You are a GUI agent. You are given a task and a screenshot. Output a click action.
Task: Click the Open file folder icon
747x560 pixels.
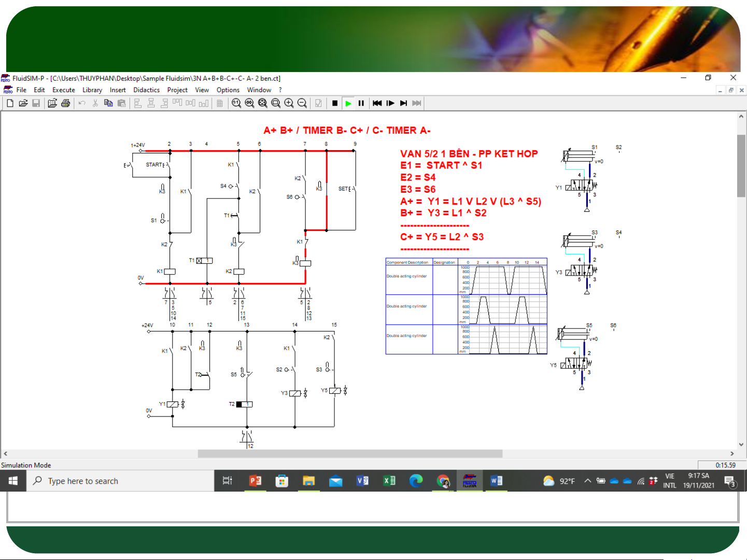(x=23, y=103)
